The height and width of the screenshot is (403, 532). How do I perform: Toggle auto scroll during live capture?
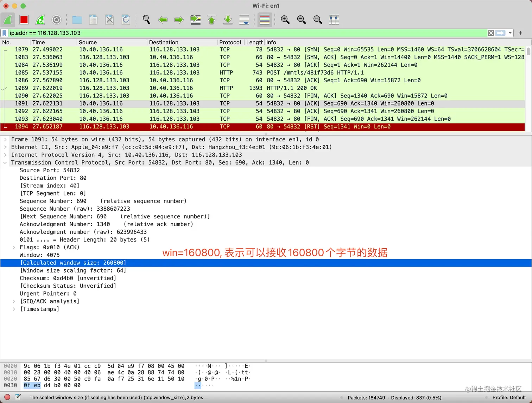tap(244, 20)
